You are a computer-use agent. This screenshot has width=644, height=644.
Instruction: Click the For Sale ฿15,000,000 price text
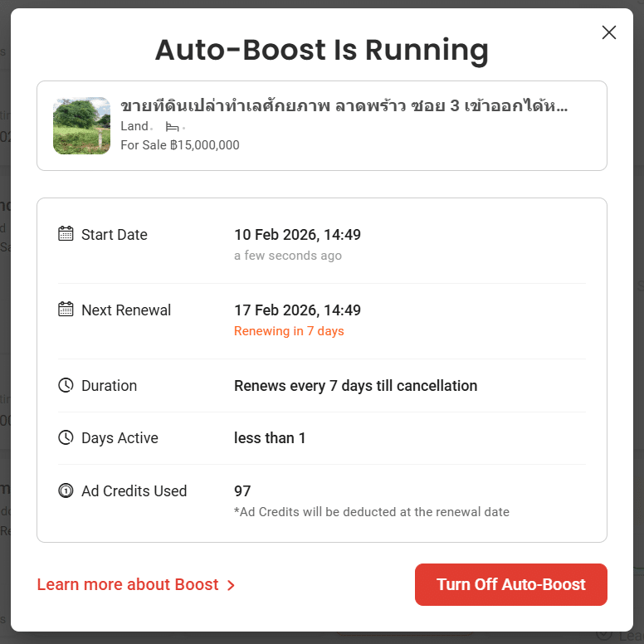180,145
